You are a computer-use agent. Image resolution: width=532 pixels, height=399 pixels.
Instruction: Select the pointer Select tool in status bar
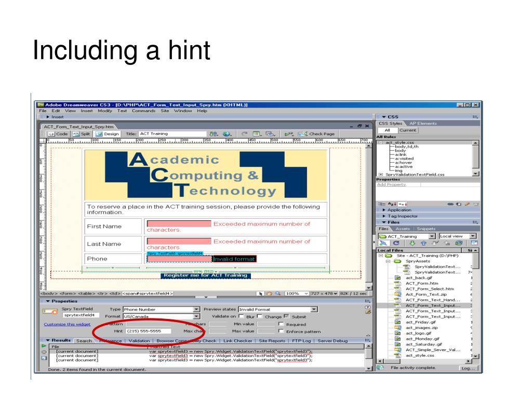[261, 294]
